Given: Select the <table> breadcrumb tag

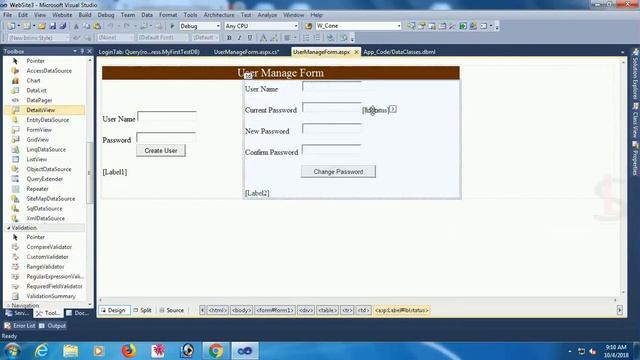Looking at the screenshot, I should tap(327, 310).
